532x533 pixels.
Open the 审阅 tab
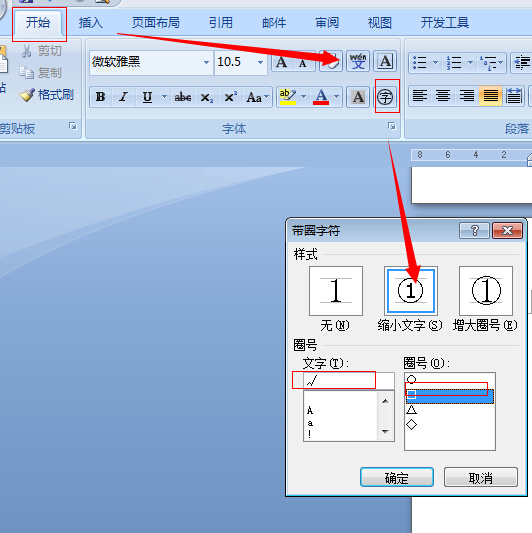click(x=327, y=23)
